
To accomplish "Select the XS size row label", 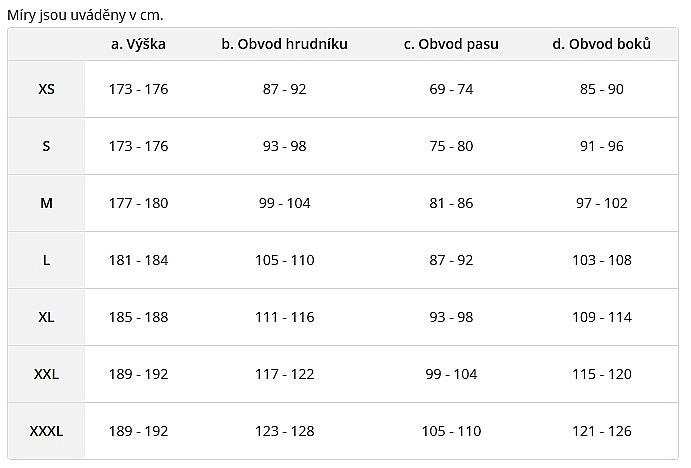I will coord(46,89).
